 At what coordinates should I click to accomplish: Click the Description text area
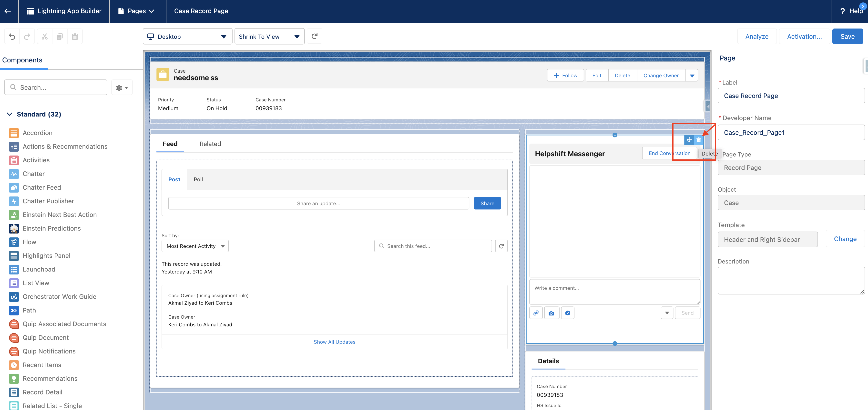(790, 280)
